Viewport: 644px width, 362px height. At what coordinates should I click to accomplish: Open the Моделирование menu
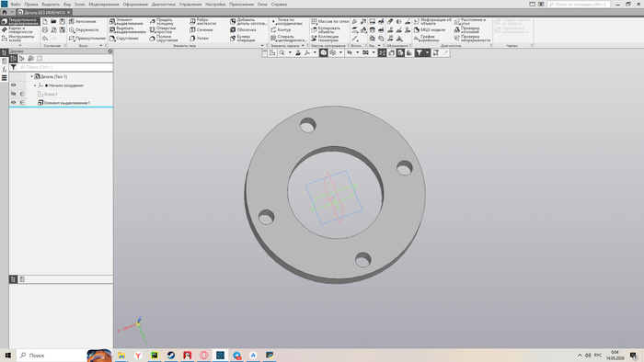(x=104, y=4)
